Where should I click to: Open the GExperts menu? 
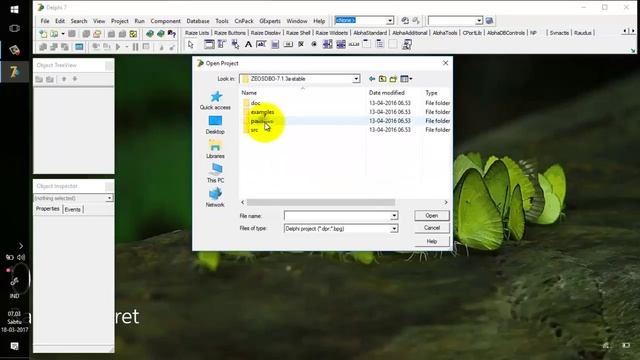pos(270,21)
